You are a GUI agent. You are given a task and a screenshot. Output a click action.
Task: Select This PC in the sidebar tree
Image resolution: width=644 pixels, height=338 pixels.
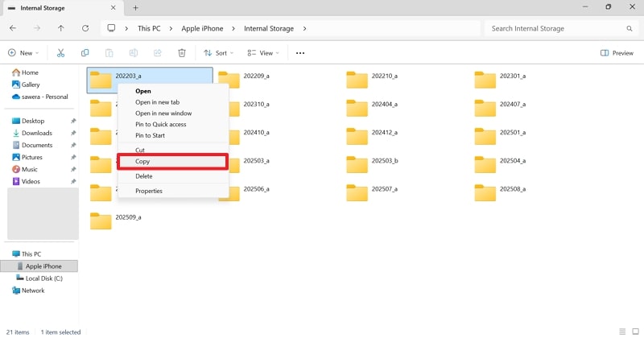(27, 253)
